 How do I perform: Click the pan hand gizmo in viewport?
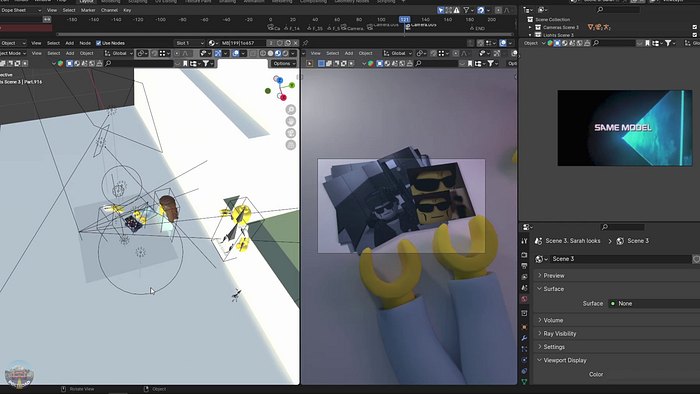point(291,121)
